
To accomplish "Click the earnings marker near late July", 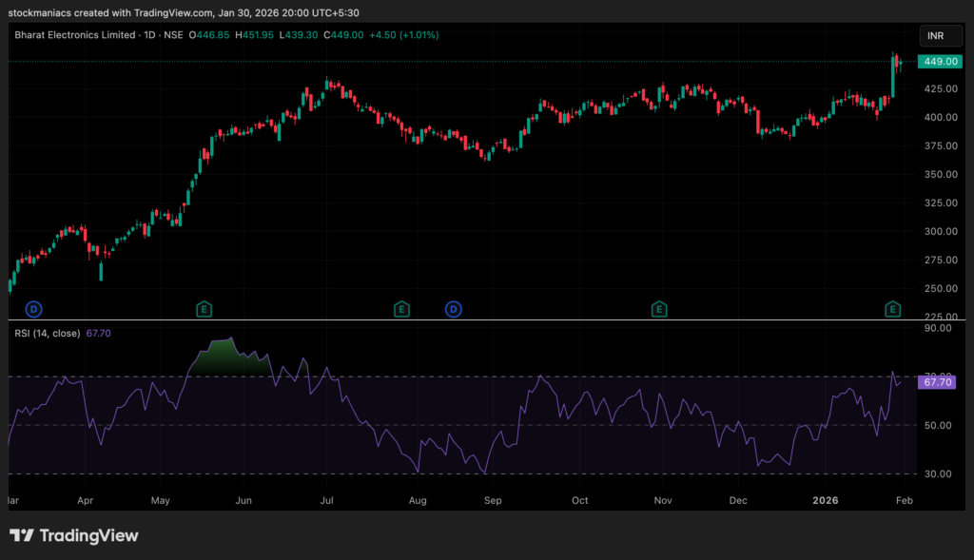I will tap(401, 309).
